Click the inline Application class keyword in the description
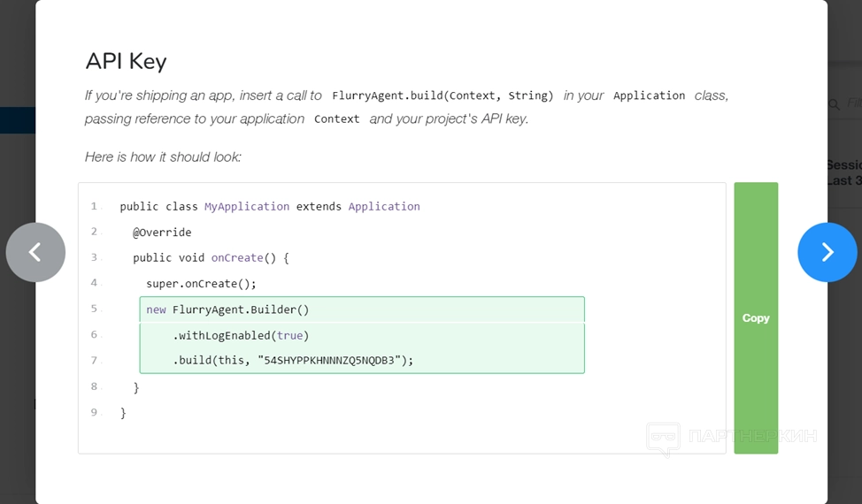This screenshot has width=862, height=504. click(x=649, y=95)
